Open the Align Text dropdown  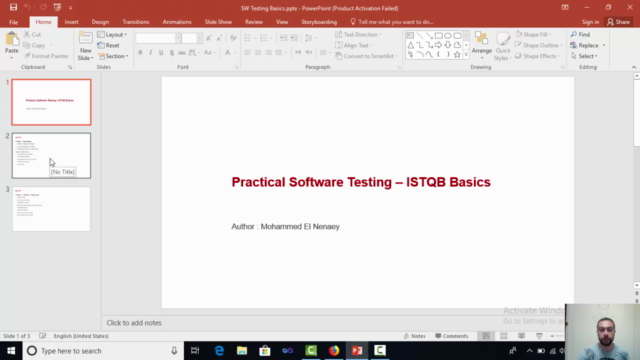point(354,45)
